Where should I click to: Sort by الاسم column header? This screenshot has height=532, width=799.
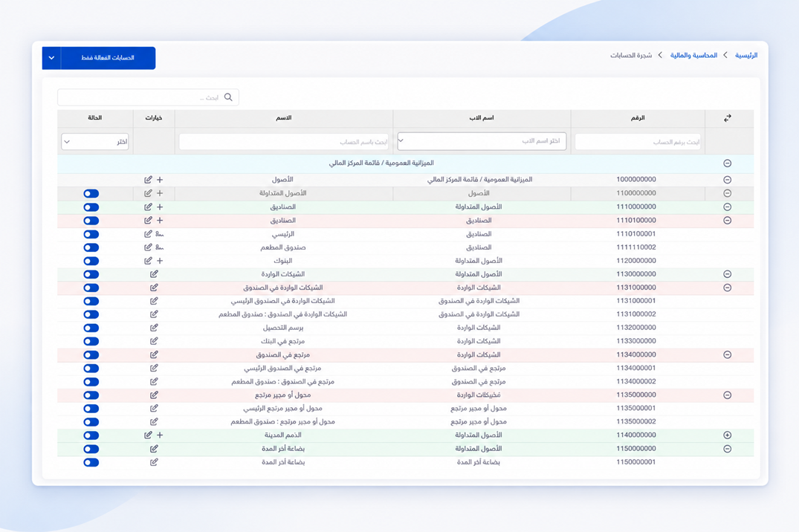pos(284,118)
